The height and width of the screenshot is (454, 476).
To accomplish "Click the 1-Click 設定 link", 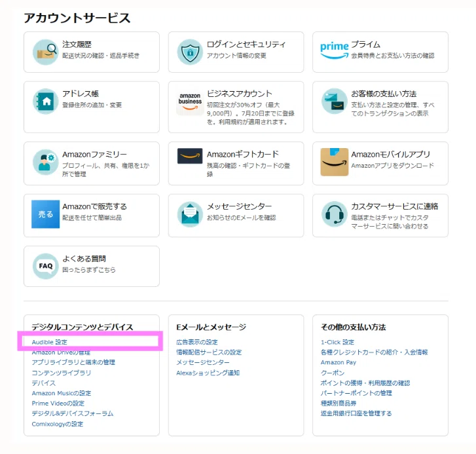I will [x=337, y=342].
